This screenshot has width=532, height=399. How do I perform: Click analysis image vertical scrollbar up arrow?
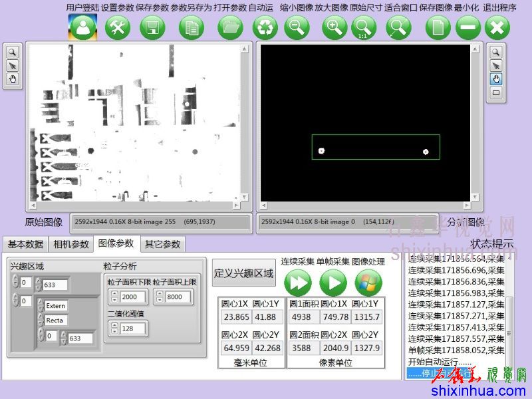pos(475,49)
